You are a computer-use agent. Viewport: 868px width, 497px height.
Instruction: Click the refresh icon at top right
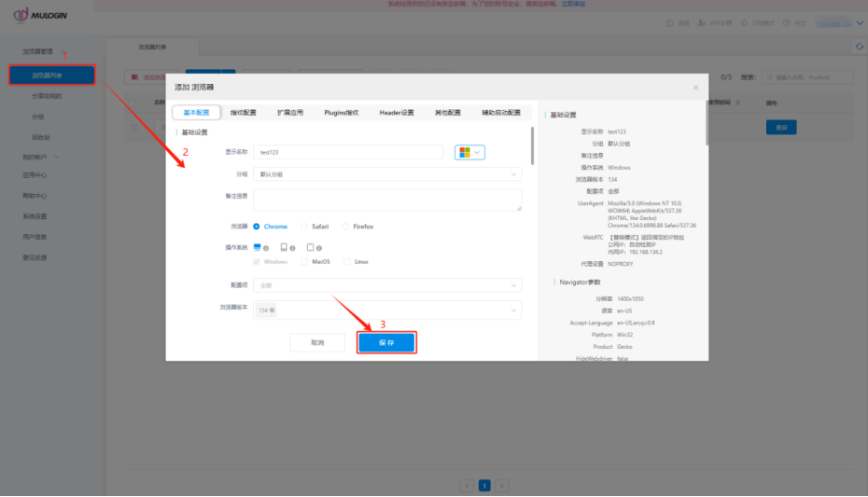click(x=859, y=47)
